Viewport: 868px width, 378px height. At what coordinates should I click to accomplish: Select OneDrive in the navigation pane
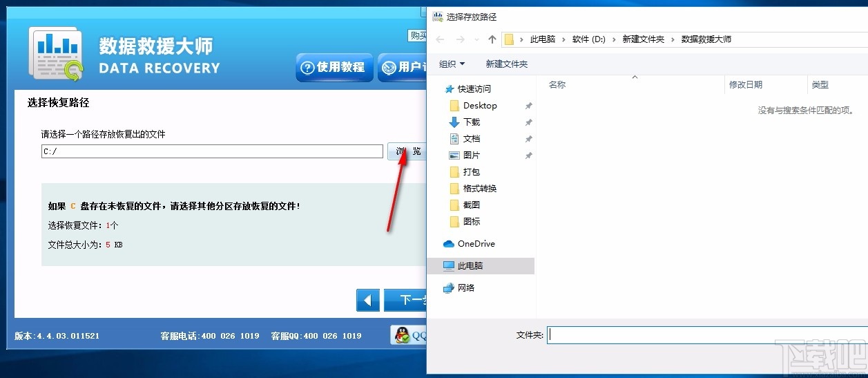click(476, 243)
